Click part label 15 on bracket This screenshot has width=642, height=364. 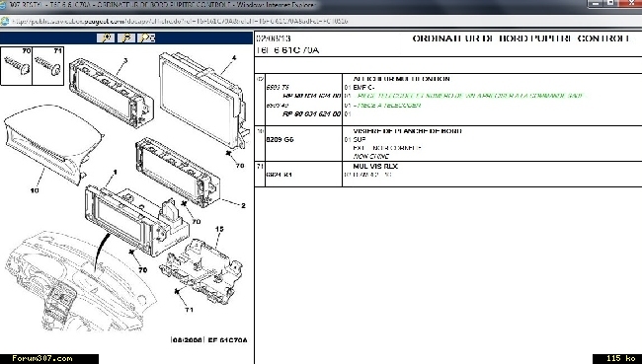219,229
